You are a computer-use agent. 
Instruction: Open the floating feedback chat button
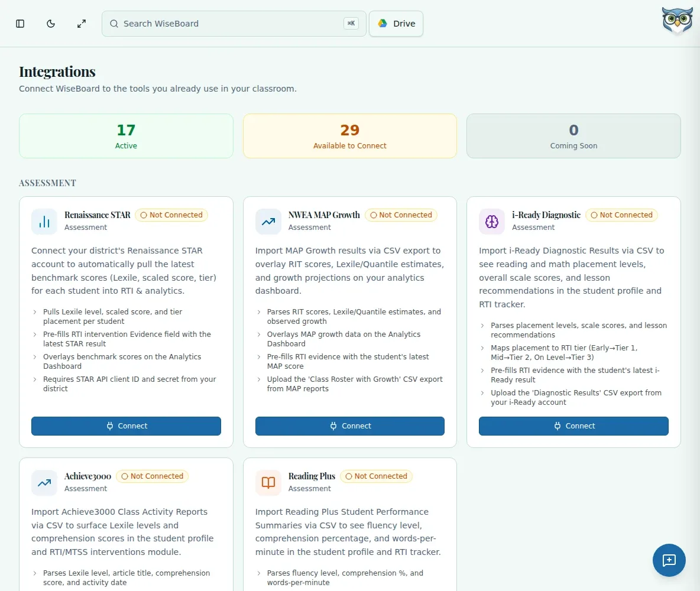coord(669,560)
